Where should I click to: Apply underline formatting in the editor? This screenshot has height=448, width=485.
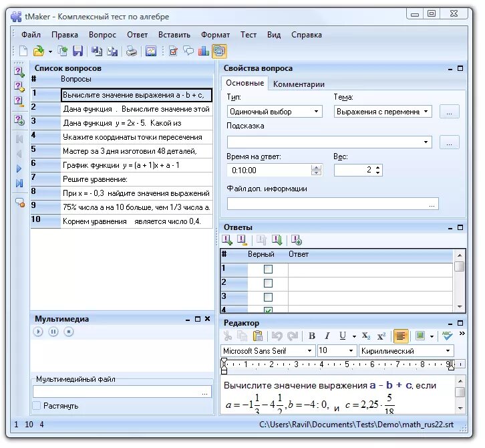click(343, 336)
